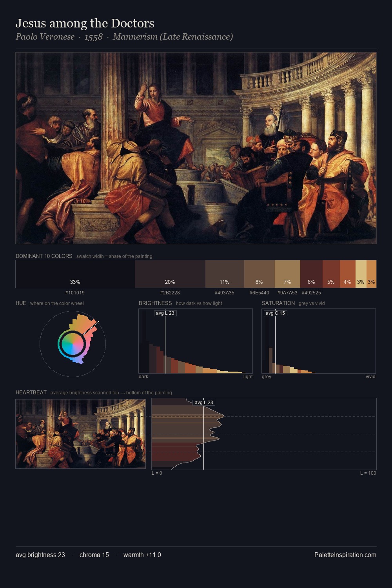The height and width of the screenshot is (588, 392).
Task: Select the 20% swatch #2B2228
Action: pos(170,274)
